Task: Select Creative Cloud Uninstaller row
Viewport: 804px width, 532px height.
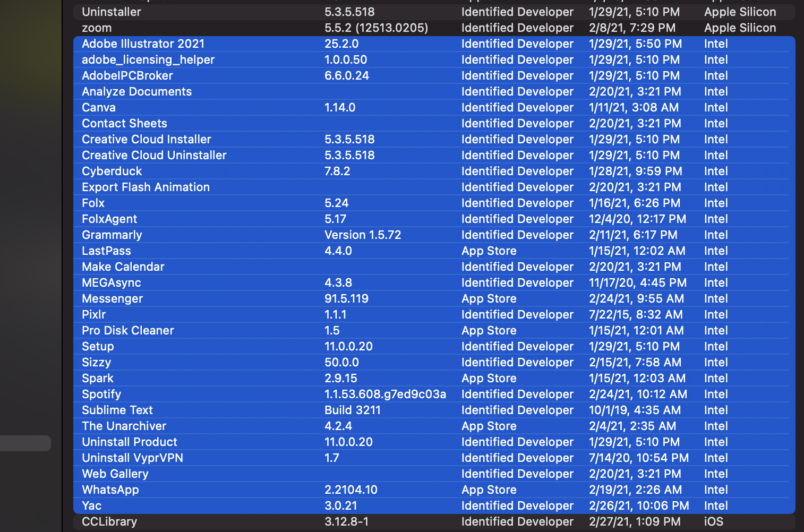Action: click(x=434, y=155)
